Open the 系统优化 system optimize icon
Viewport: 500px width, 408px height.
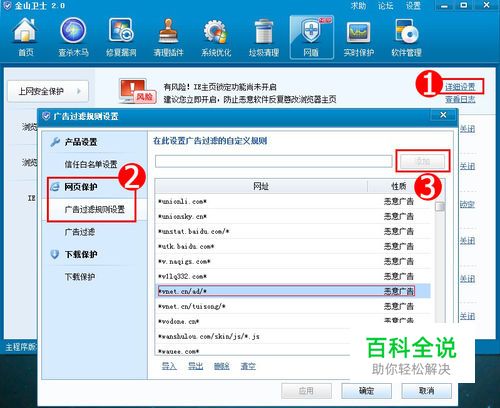[x=216, y=37]
